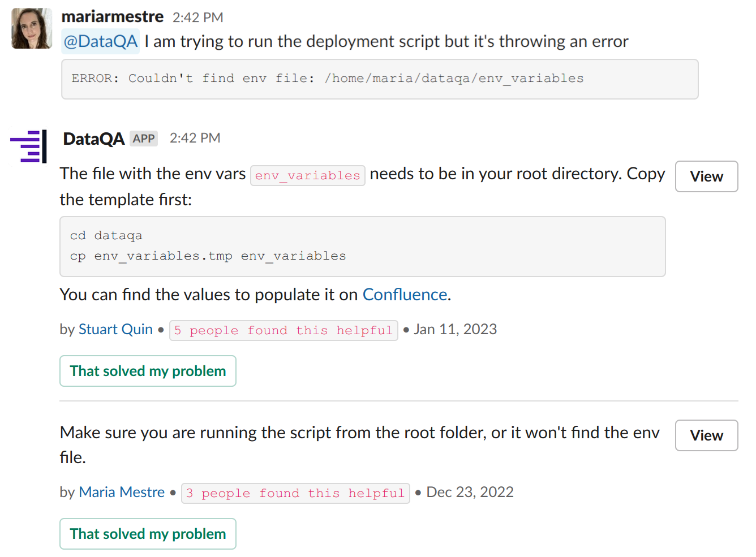The image size is (756, 557).
Task: Open Maria Mestre's author link
Action: click(122, 492)
